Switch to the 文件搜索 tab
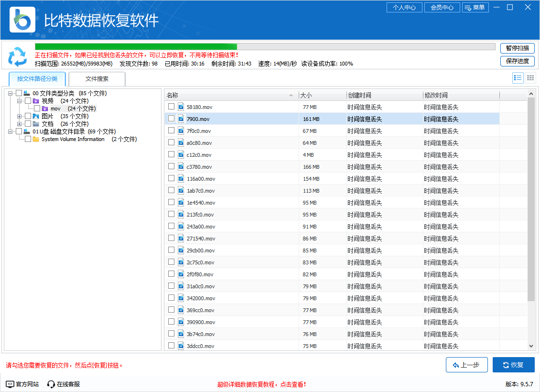540x392 pixels. coord(97,78)
